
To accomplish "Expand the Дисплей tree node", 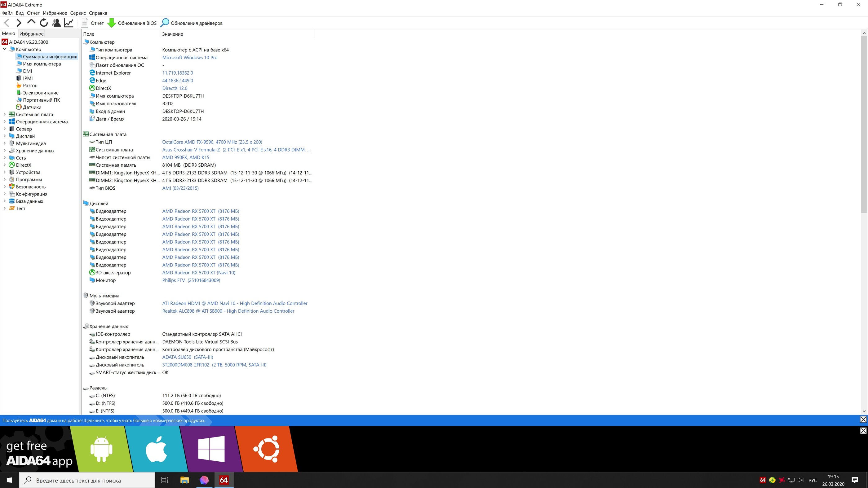I will click(x=5, y=136).
